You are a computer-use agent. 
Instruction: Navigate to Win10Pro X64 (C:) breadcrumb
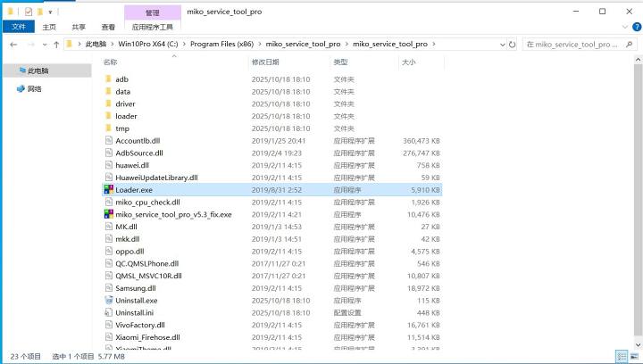pyautogui.click(x=148, y=44)
